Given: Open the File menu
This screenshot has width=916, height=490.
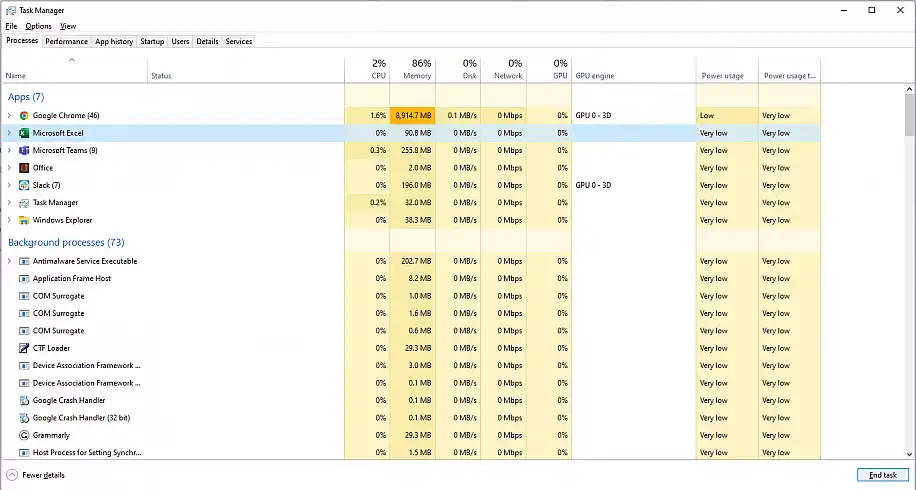Looking at the screenshot, I should [x=11, y=26].
